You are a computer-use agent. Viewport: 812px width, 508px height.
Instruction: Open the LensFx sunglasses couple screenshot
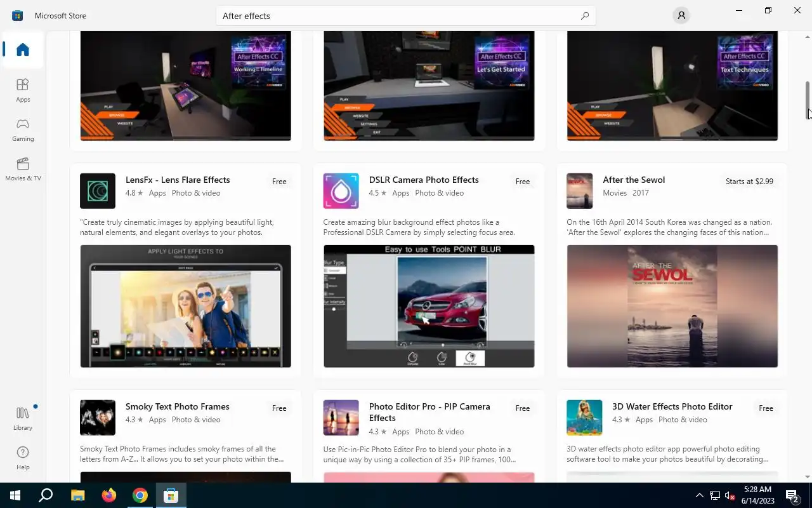tap(185, 306)
